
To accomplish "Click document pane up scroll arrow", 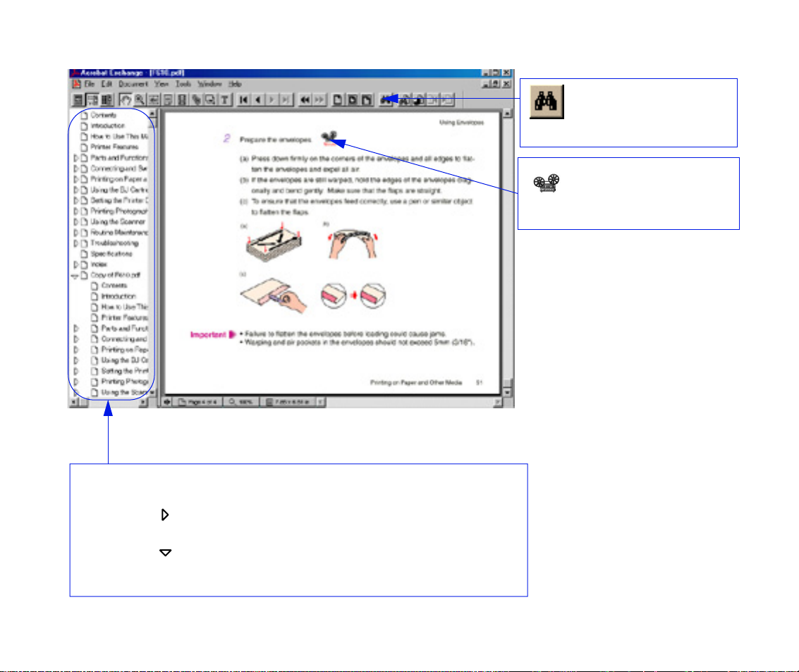I will pos(507,113).
